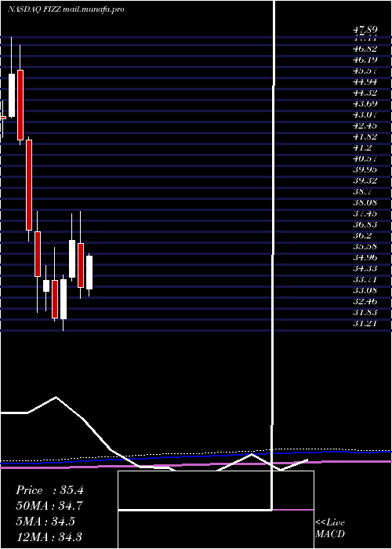Click the 36.2 price label

point(362,235)
